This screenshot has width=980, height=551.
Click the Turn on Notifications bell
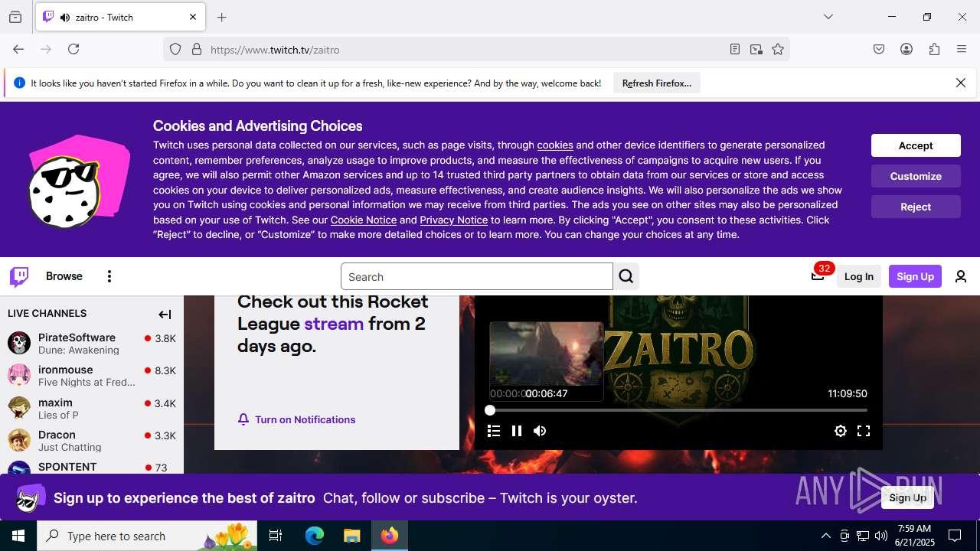[x=297, y=419]
